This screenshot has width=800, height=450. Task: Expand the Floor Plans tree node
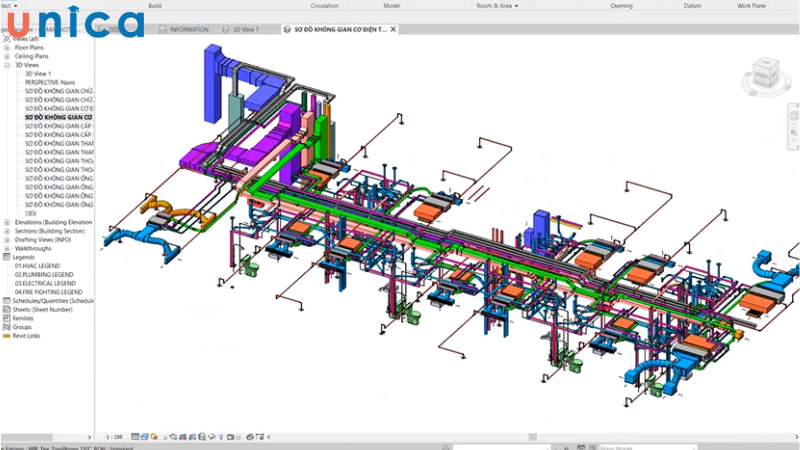pos(7,46)
